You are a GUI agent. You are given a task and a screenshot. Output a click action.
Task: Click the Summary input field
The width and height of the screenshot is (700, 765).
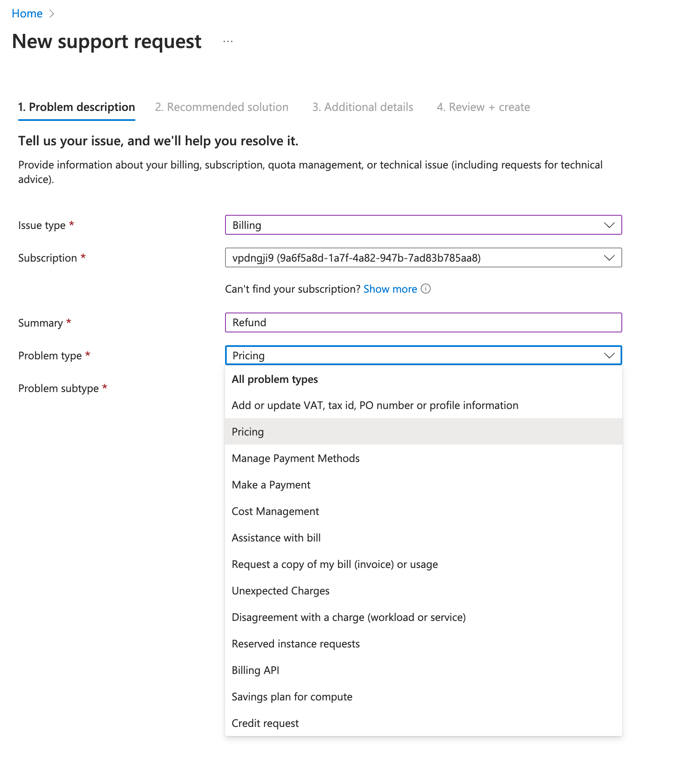point(423,322)
